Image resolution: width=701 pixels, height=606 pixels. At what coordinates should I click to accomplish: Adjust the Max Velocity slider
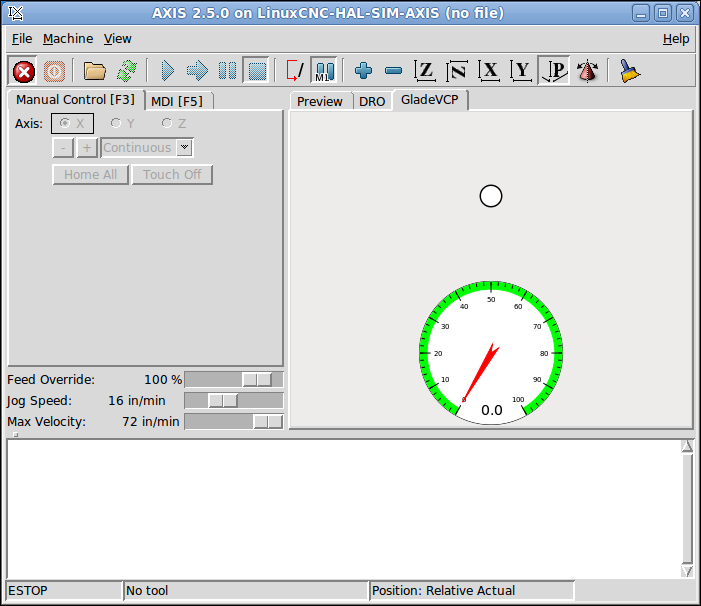pos(234,422)
